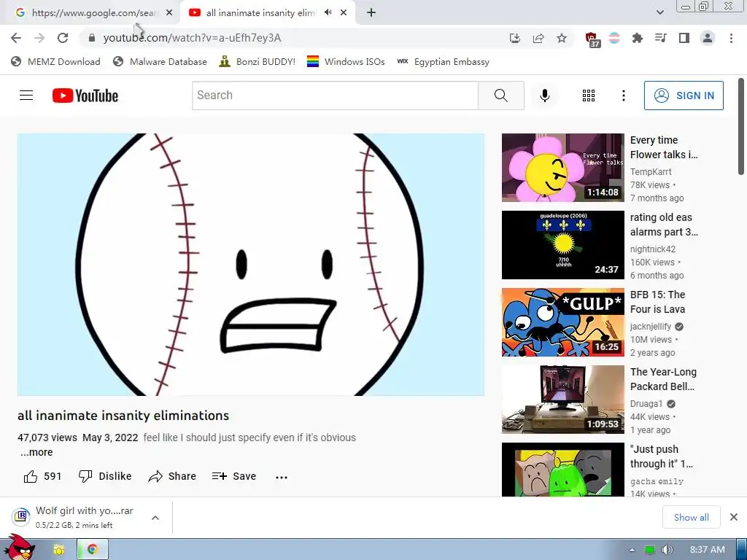Viewport: 747px width, 560px height.
Task: Close the YouTube tab
Action: click(344, 13)
